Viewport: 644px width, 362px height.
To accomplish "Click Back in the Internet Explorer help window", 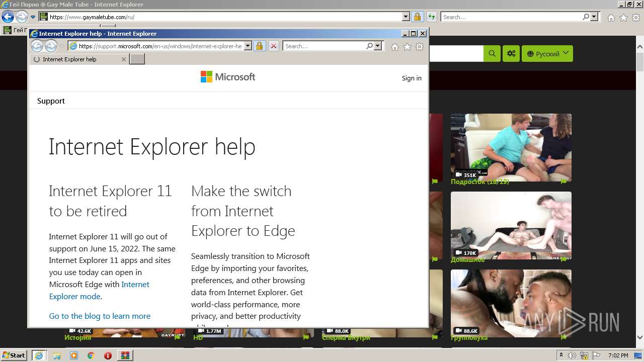I will (37, 46).
